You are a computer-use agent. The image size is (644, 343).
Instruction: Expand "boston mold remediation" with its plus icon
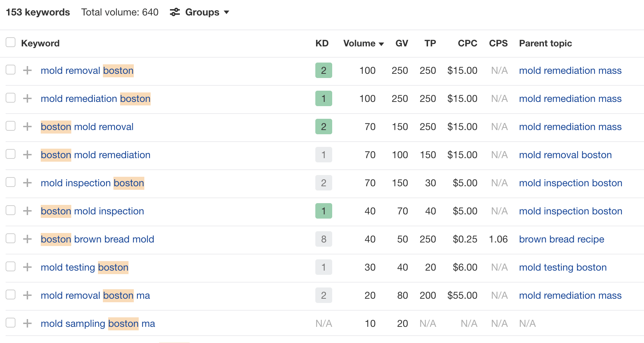click(27, 155)
